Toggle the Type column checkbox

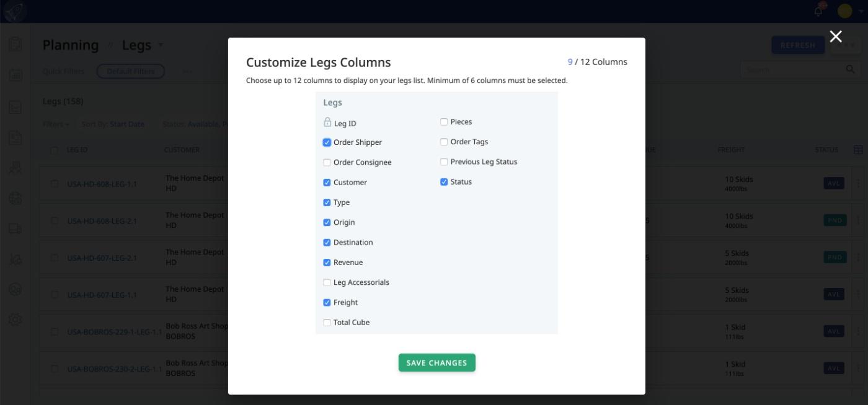[327, 202]
